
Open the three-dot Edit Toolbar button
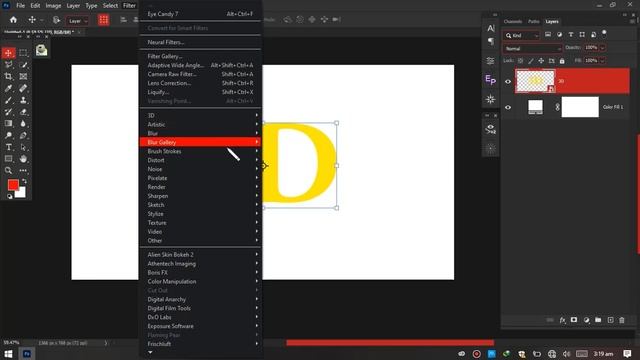23,171
